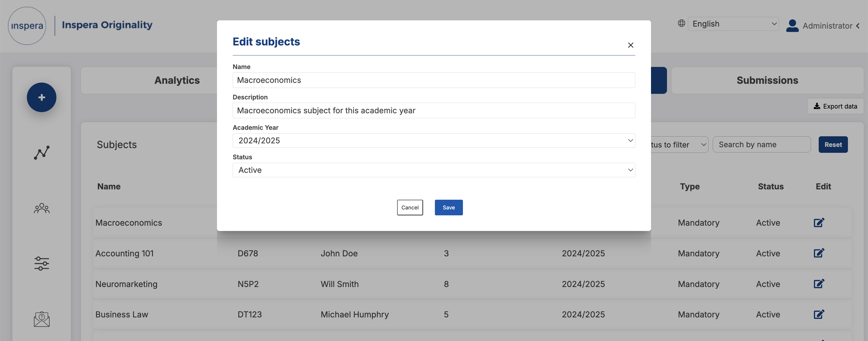868x341 pixels.
Task: Click the Name input field with Macroeconomics
Action: click(x=434, y=80)
